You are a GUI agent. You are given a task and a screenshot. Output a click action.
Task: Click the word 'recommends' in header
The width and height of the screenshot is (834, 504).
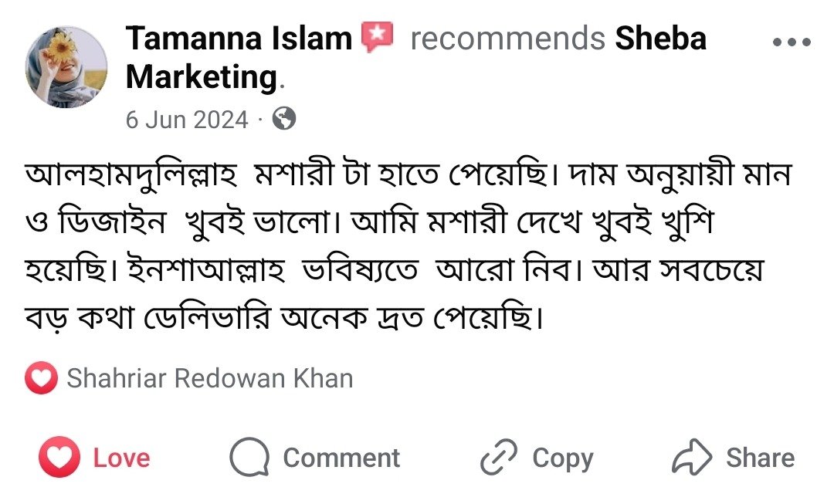(507, 38)
